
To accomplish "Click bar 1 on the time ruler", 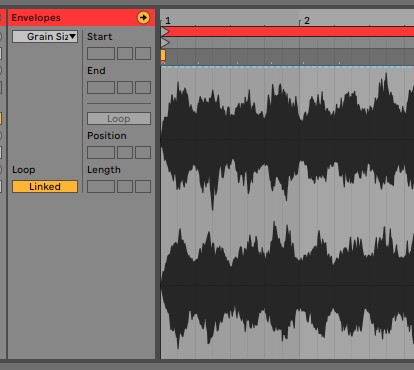I will click(x=168, y=21).
